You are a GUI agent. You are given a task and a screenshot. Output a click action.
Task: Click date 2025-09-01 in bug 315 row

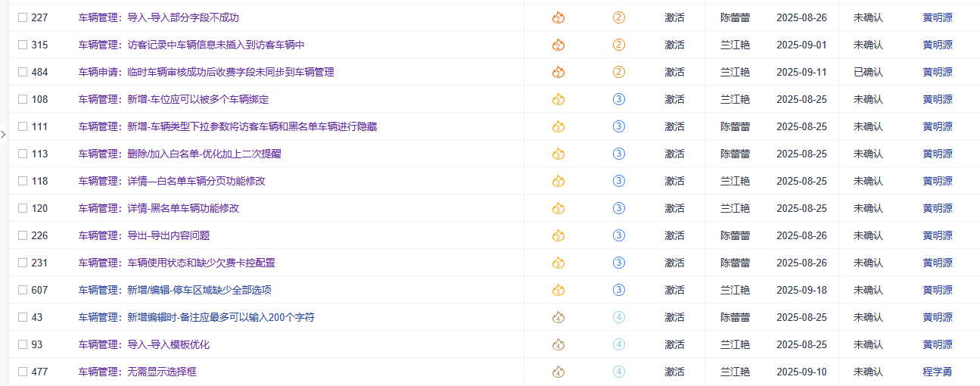801,45
